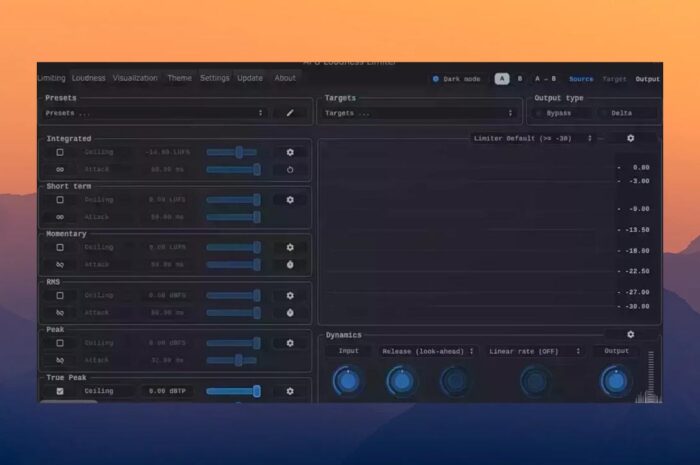Screen dimensions: 700x465
Task: Select the Target view button
Action: click(x=614, y=79)
